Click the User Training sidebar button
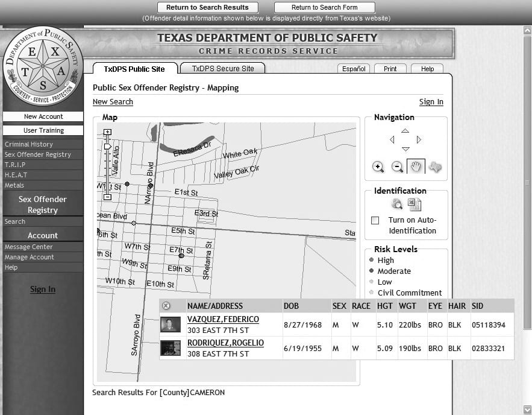The height and width of the screenshot is (415, 532). [43, 130]
